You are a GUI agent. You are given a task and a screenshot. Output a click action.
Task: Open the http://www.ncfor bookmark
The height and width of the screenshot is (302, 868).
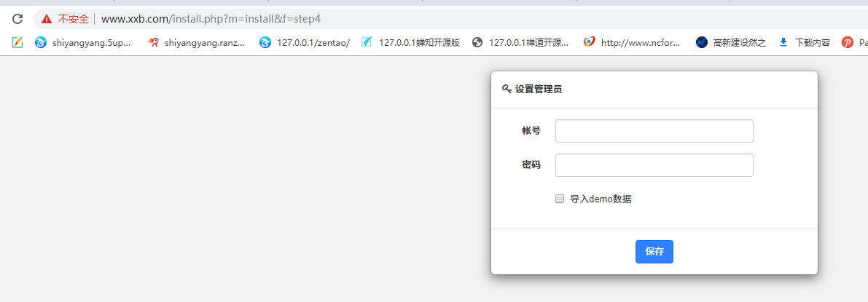tap(633, 42)
